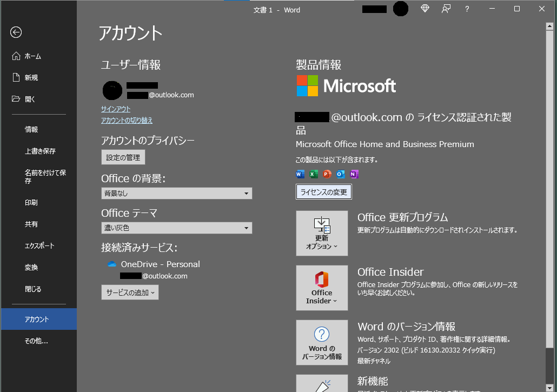Click the scrollbar down arrow
Viewport: 557px width, 392px height.
coord(549,387)
